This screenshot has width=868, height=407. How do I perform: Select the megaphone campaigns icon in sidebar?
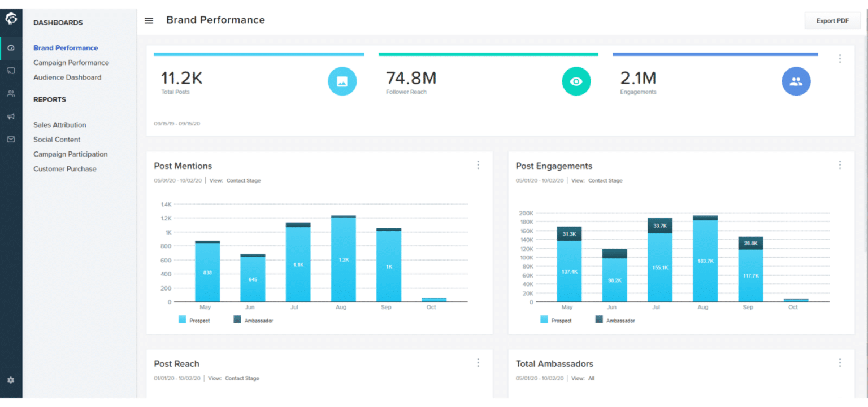11,116
